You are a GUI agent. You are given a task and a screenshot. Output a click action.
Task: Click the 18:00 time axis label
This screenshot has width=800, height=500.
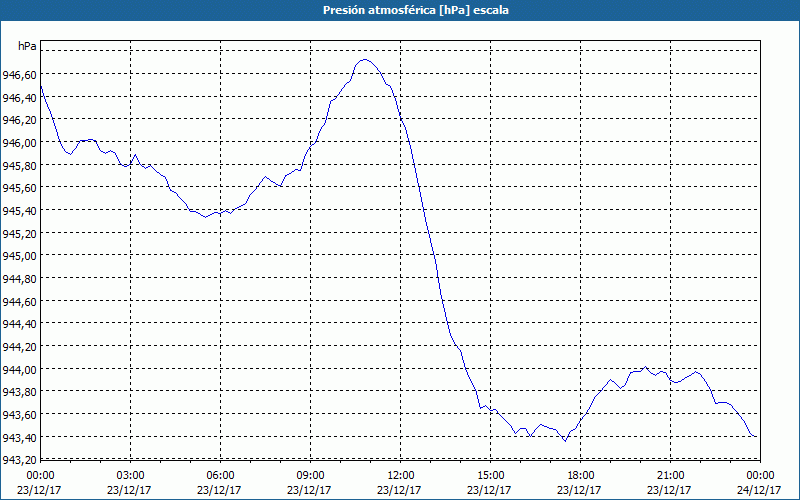pyautogui.click(x=581, y=476)
